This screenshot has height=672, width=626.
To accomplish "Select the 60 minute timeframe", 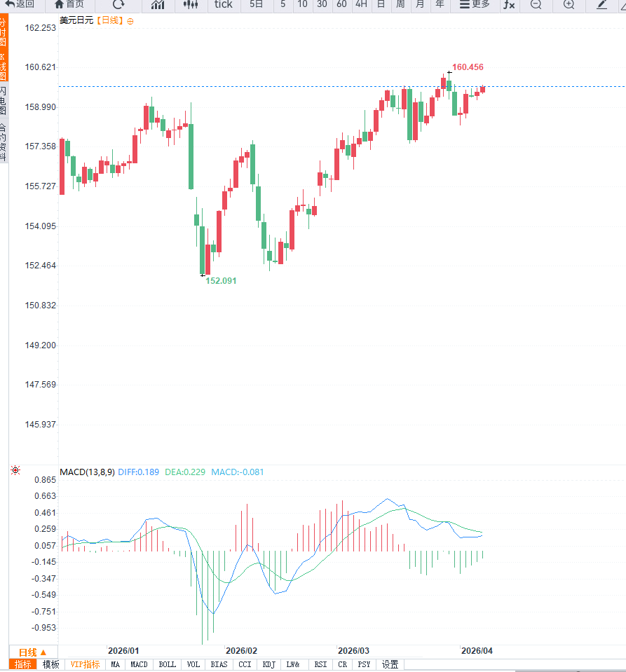I will 341,4.
